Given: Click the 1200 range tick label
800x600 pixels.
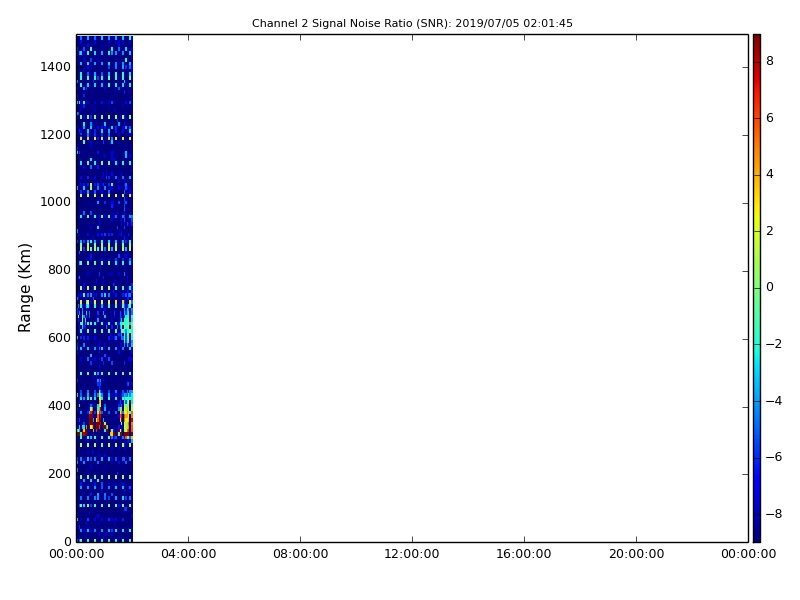Looking at the screenshot, I should coord(55,135).
